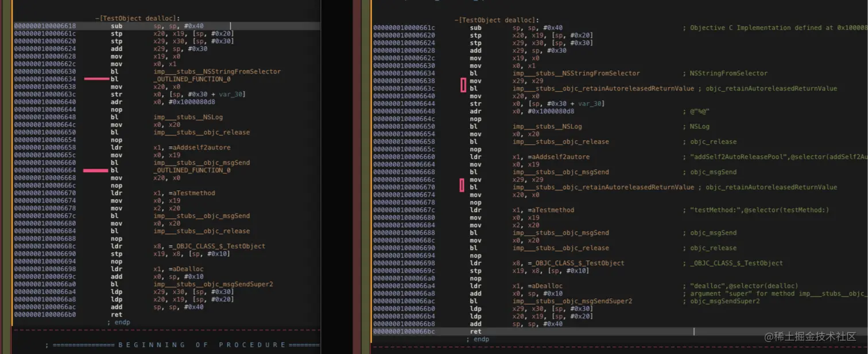Click imp___stubs__objc_msgSendSuper2 in the left pane
Image resolution: width=868 pixels, height=354 pixels.
pyautogui.click(x=213, y=284)
